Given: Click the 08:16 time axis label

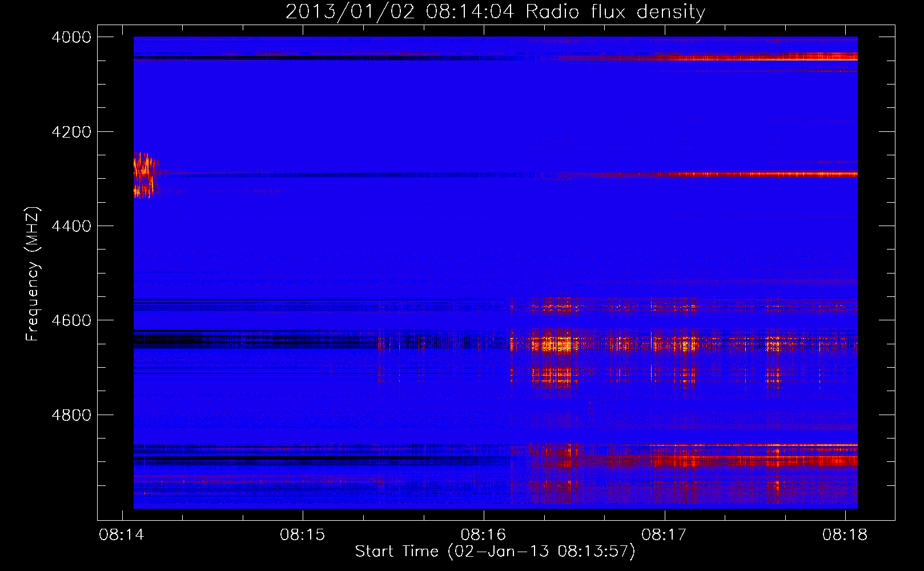Looking at the screenshot, I should tap(483, 534).
